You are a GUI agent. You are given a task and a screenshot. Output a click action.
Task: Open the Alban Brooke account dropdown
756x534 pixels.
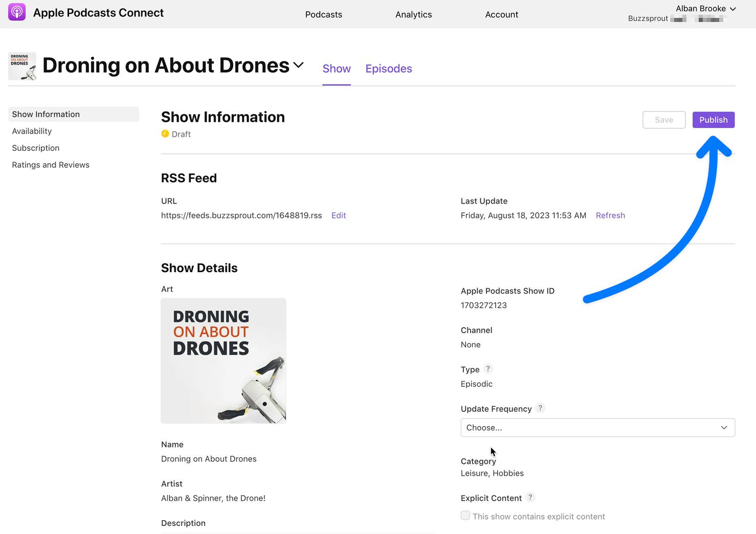pyautogui.click(x=706, y=8)
